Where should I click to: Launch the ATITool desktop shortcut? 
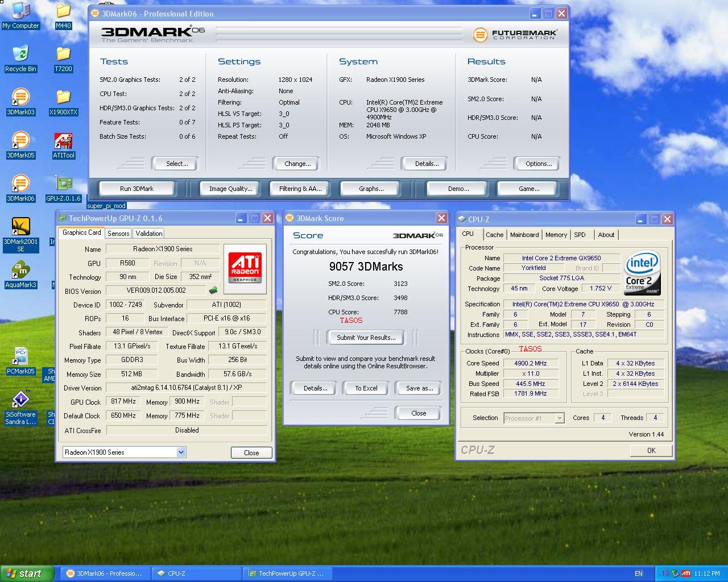(x=63, y=145)
